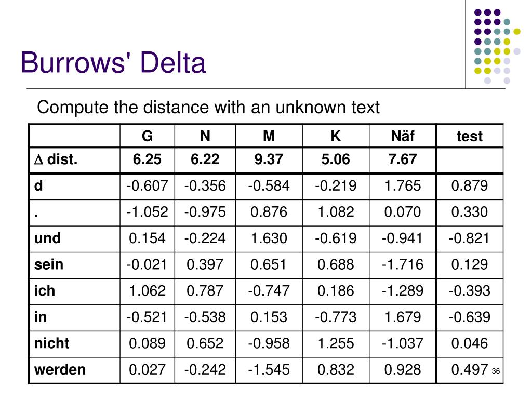The image size is (532, 399).
Task: Click the 0.879 test value for d
Action: tap(470, 186)
